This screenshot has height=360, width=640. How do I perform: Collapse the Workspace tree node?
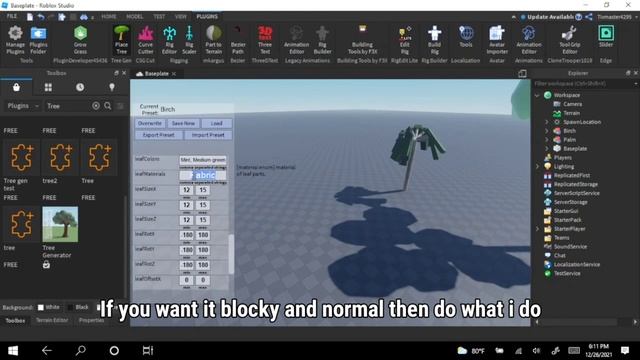pyautogui.click(x=537, y=95)
